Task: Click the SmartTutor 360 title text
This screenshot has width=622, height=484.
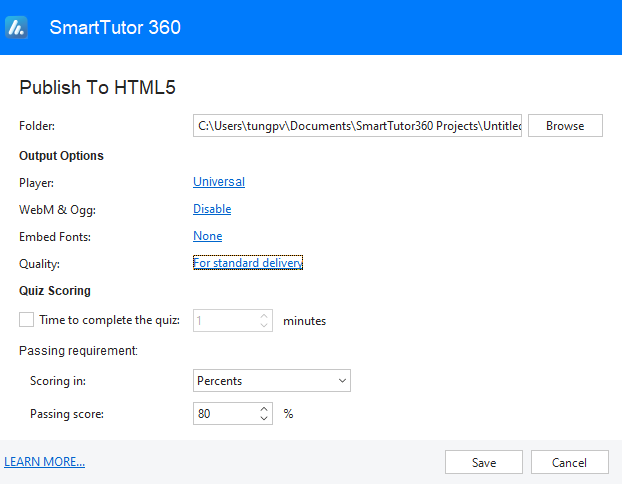Action: point(115,27)
